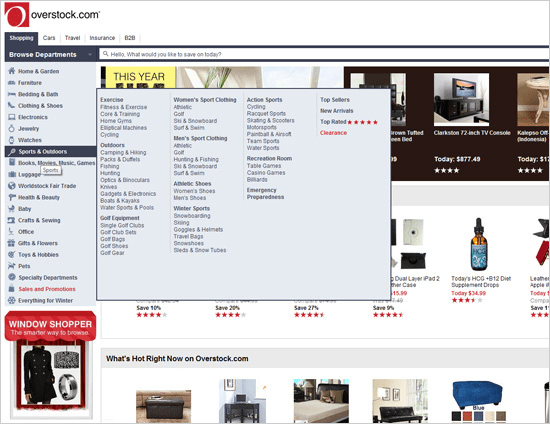Open Everything for Winter department label
The image size is (550, 424).
pos(45,300)
